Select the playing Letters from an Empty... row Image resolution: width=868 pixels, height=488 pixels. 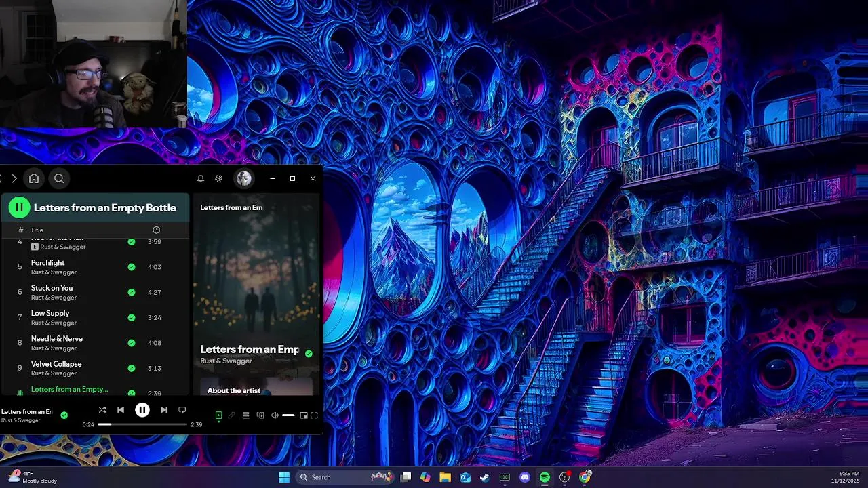94,390
